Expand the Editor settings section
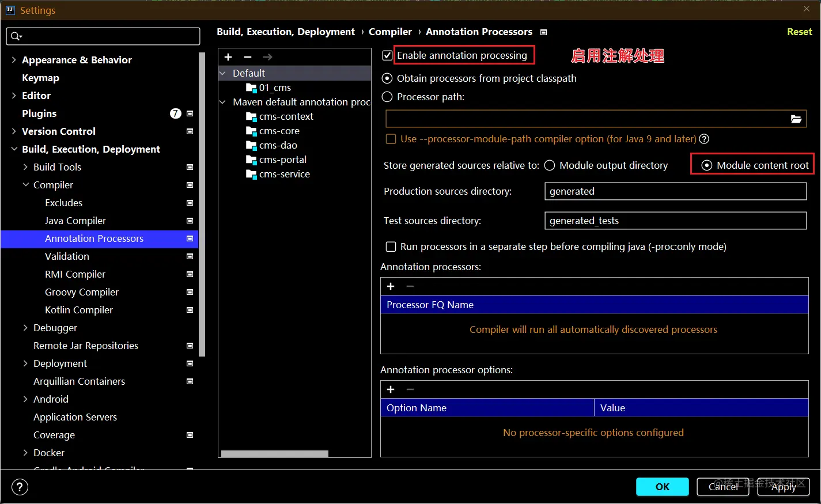Viewport: 821px width, 504px height. click(14, 96)
